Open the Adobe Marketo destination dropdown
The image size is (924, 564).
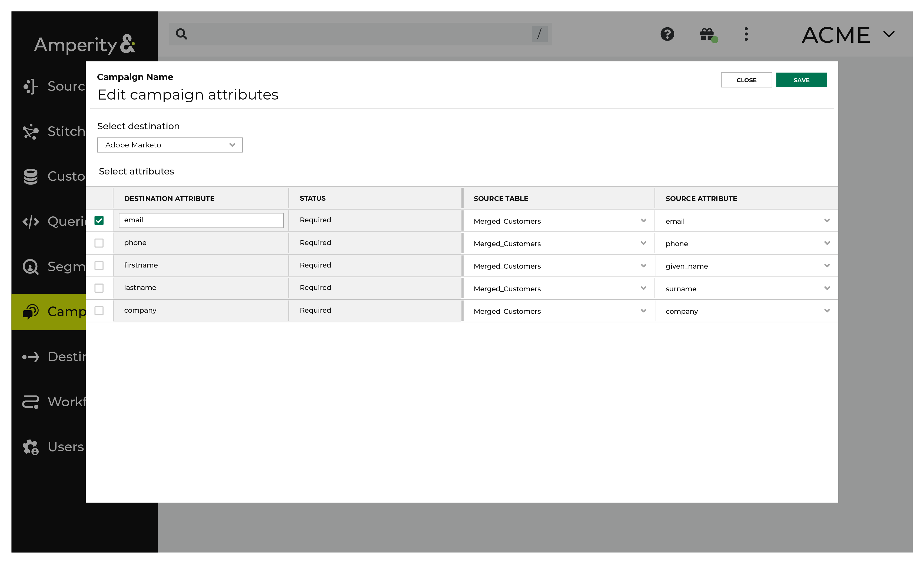click(x=169, y=145)
